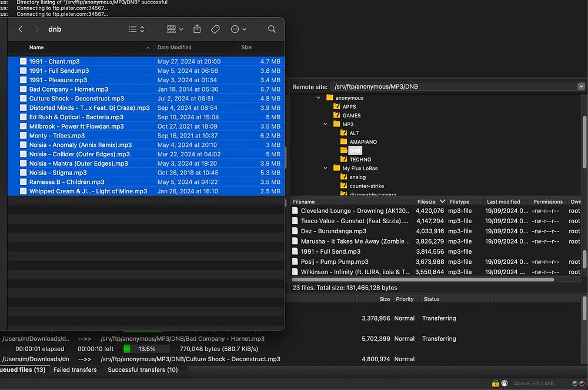Collapse the My Flux LoRas tree node
This screenshot has width=588, height=390.
(x=326, y=169)
